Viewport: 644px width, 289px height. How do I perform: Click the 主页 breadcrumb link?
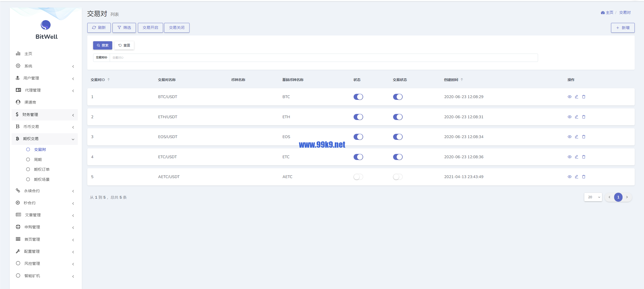tap(607, 13)
